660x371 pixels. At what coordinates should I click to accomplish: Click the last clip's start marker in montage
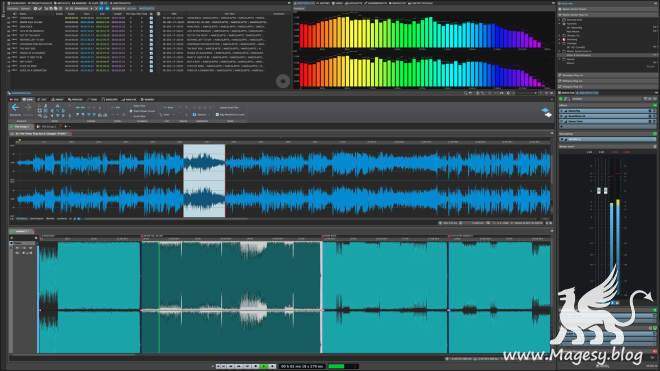click(x=449, y=236)
